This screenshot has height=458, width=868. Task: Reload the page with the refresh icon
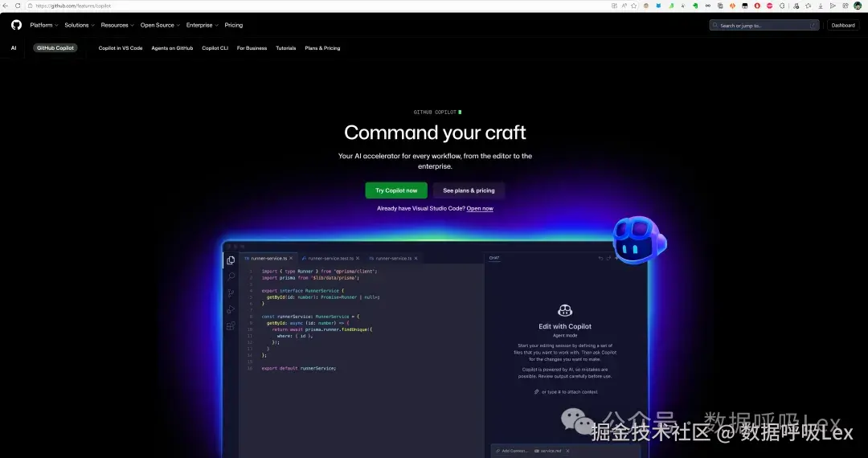[x=18, y=6]
